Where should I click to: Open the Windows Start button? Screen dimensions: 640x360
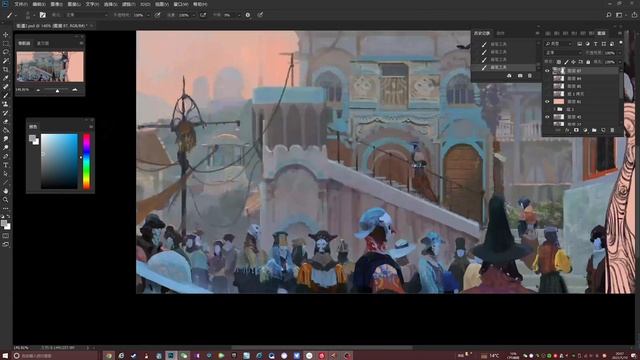coord(5,356)
